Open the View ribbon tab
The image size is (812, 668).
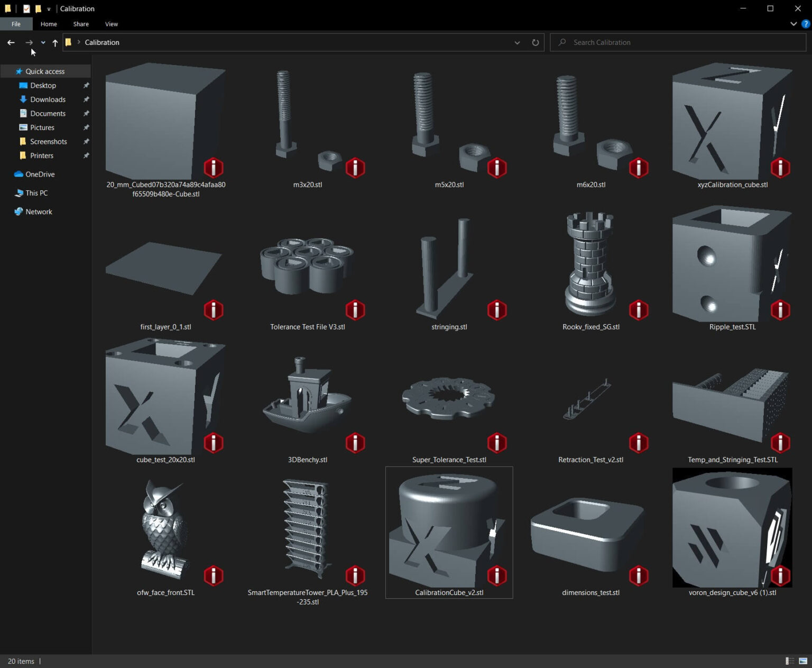tap(112, 24)
